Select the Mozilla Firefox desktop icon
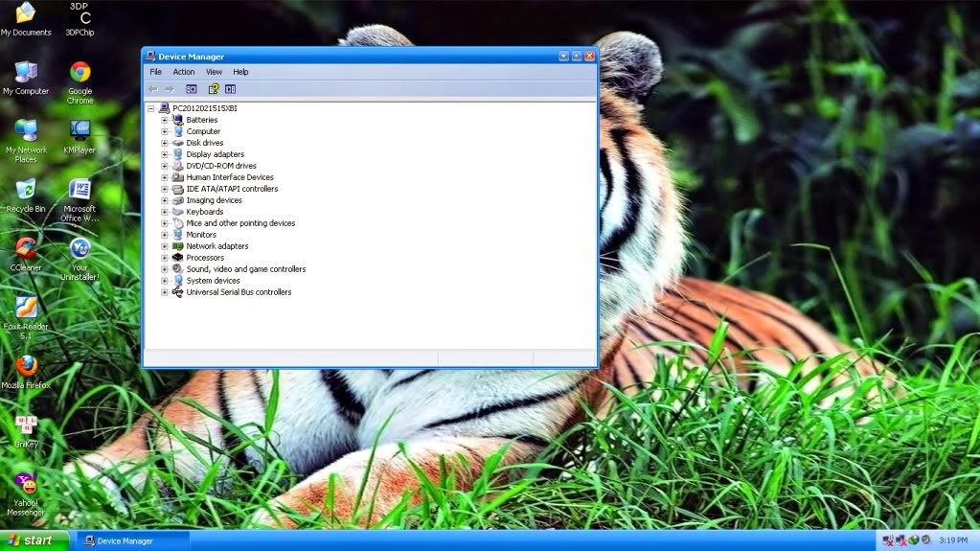 pyautogui.click(x=26, y=372)
